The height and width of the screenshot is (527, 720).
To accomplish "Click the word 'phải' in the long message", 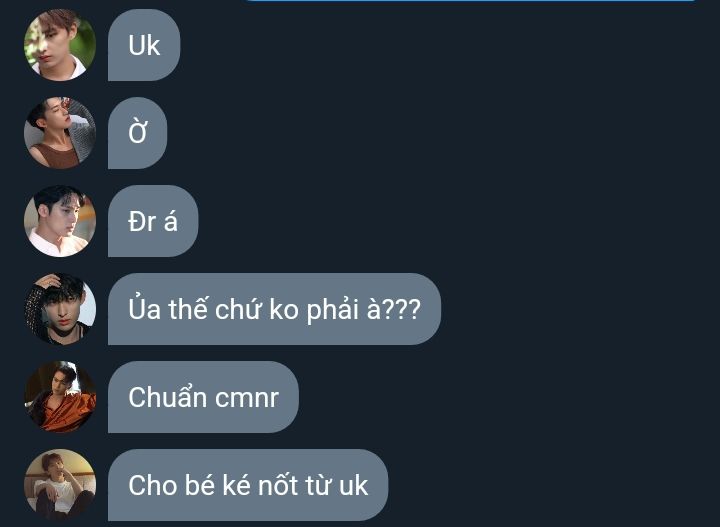I will pyautogui.click(x=332, y=310).
